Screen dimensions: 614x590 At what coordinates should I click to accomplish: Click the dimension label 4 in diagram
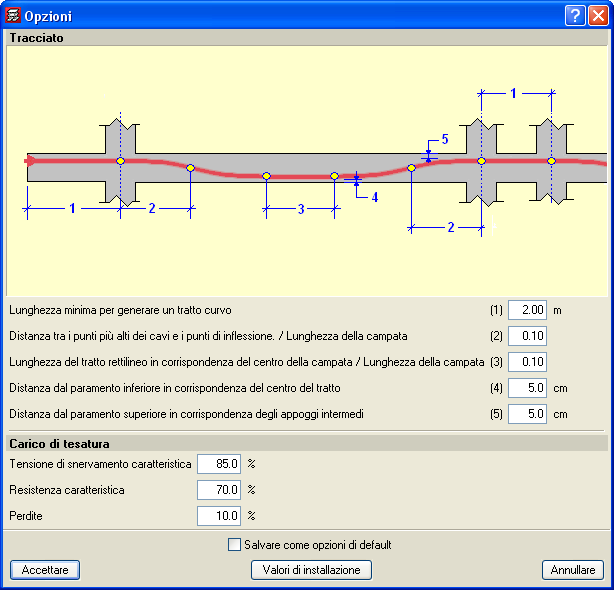click(375, 197)
